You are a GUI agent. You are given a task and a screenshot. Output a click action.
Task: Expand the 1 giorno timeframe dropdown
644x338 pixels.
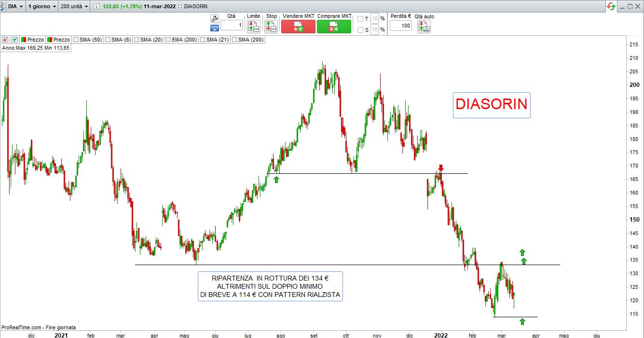41,7
